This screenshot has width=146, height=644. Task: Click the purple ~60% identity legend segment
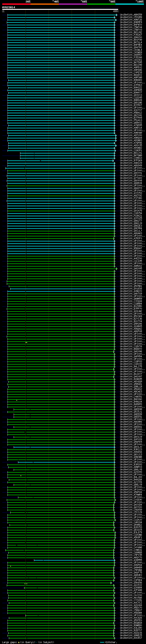tap(73, 4)
